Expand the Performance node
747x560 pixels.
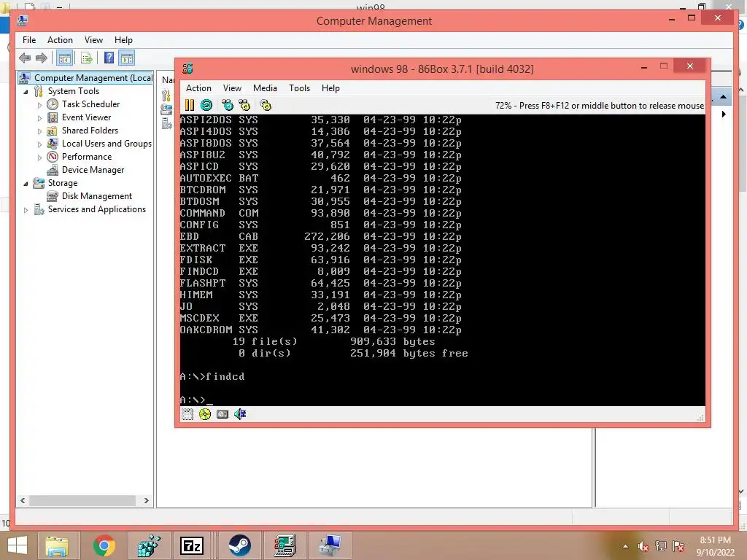tap(39, 157)
